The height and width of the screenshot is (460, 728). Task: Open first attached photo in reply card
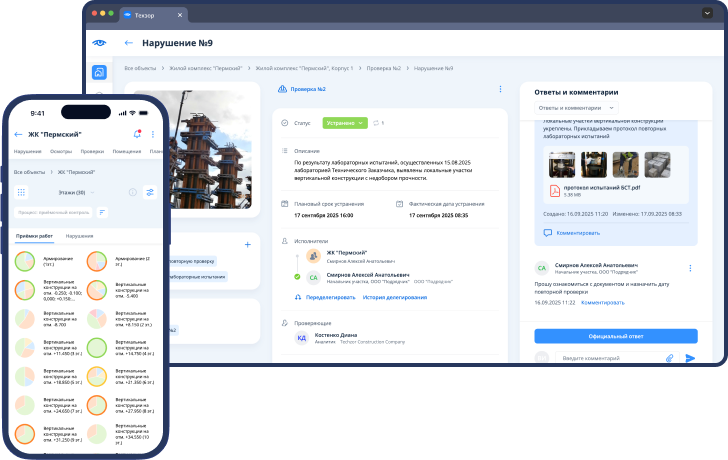(x=562, y=165)
